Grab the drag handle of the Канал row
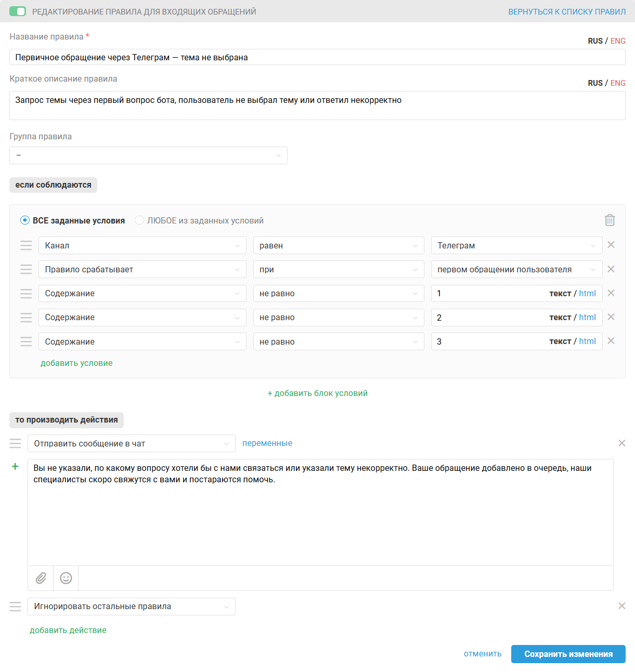The image size is (635, 672). click(x=26, y=245)
